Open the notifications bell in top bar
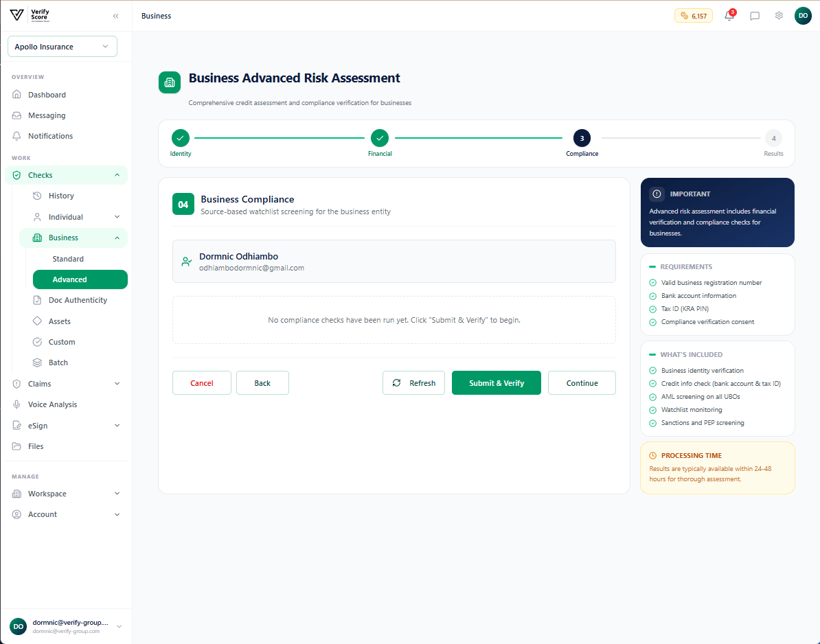This screenshot has height=644, width=820. 729,16
